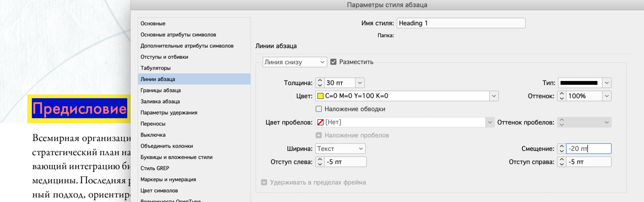Open the Линия снизу rule dropdown
Image resolution: width=644 pixels, height=202 pixels.
click(295, 62)
